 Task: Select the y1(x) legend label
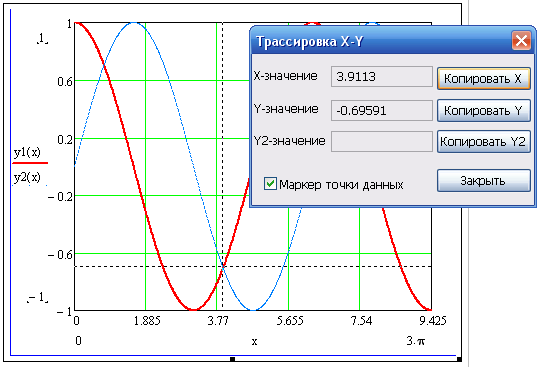(x=27, y=152)
